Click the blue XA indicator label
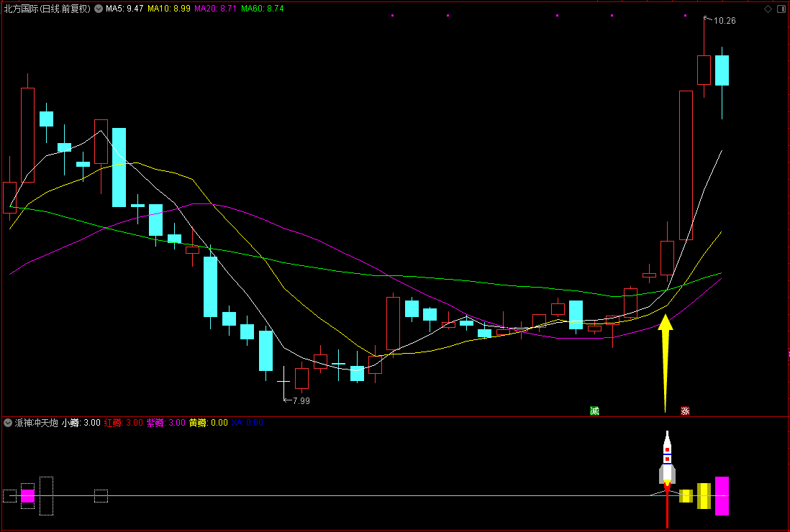The image size is (790, 532). point(247,423)
